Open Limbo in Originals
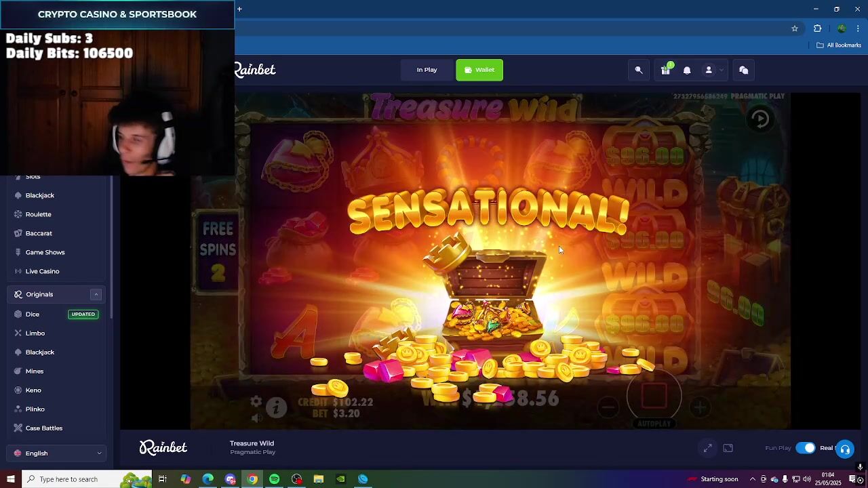This screenshot has height=488, width=868. click(35, 333)
